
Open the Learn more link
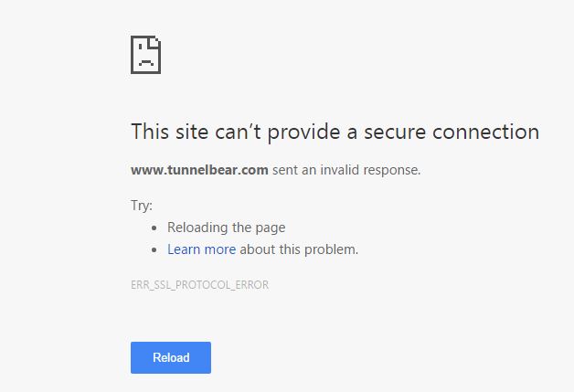pyautogui.click(x=201, y=249)
